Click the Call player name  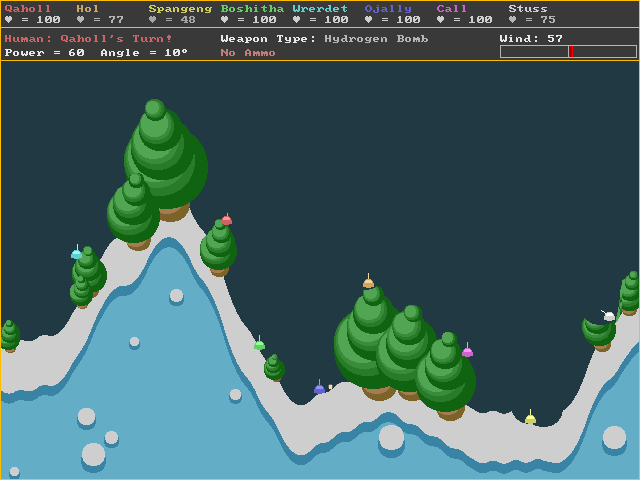(x=451, y=9)
